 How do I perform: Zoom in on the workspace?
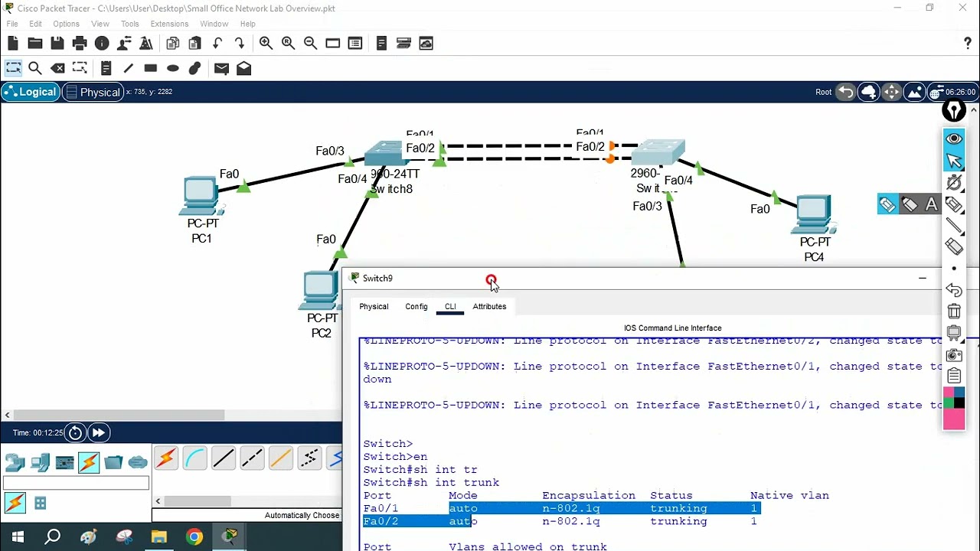[266, 44]
